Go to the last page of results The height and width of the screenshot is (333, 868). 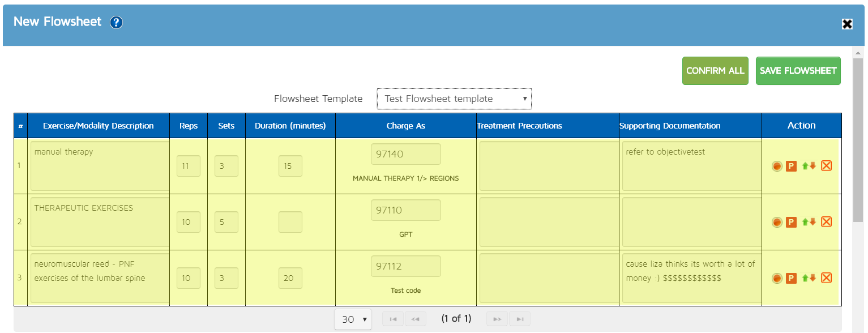519,319
